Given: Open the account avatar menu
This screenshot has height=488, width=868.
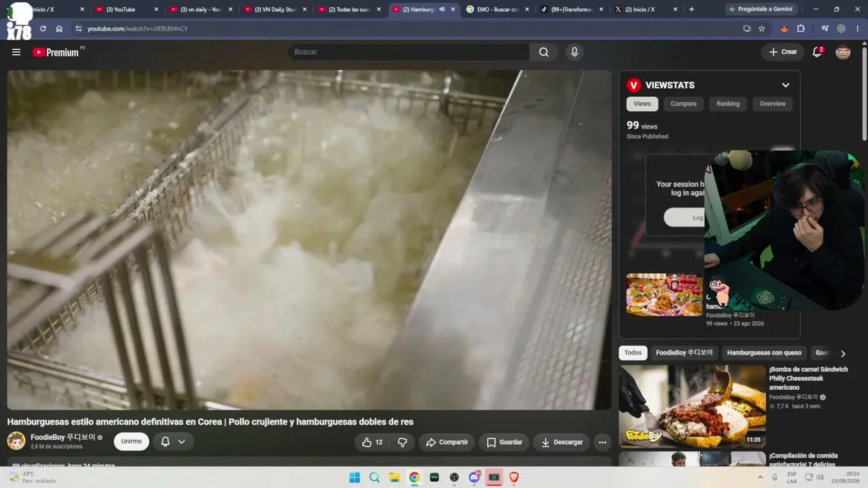Looking at the screenshot, I should coord(843,52).
